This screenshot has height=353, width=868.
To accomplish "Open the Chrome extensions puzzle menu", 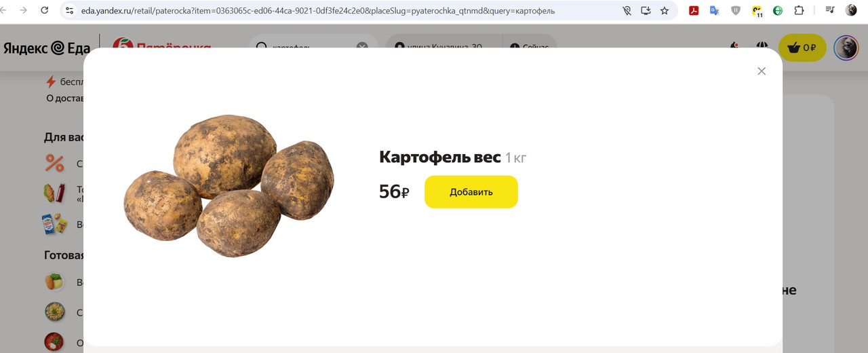I will coord(799,11).
